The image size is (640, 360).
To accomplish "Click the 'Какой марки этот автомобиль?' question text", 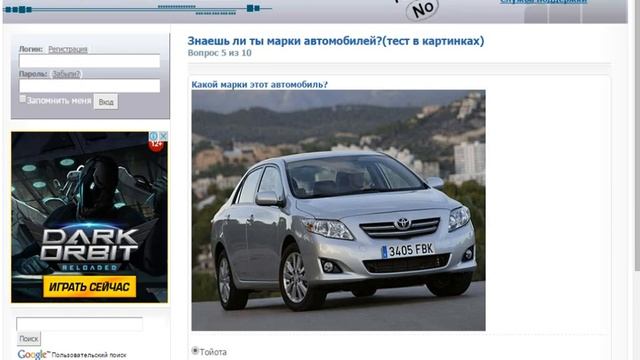I will (260, 84).
